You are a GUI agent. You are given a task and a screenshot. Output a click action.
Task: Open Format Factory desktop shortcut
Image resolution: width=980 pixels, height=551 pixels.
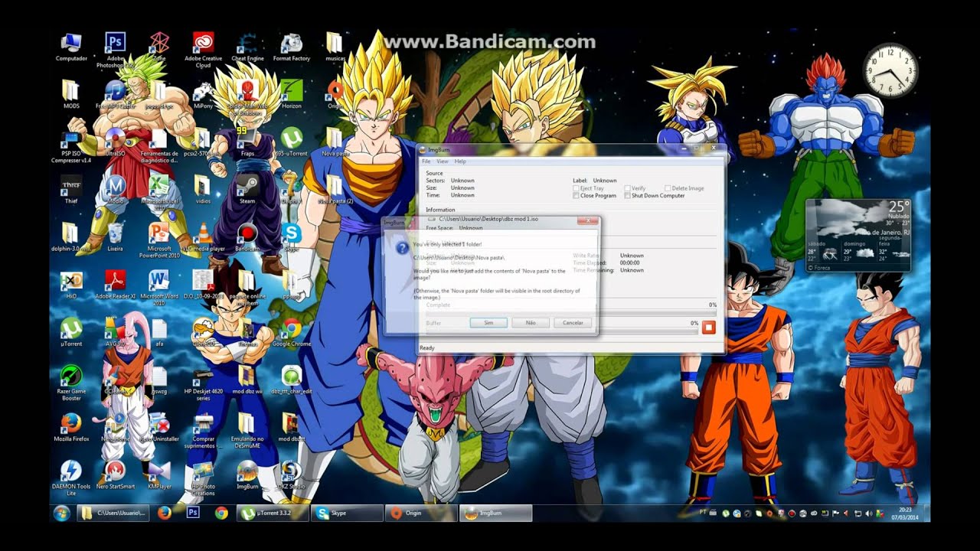(292, 47)
